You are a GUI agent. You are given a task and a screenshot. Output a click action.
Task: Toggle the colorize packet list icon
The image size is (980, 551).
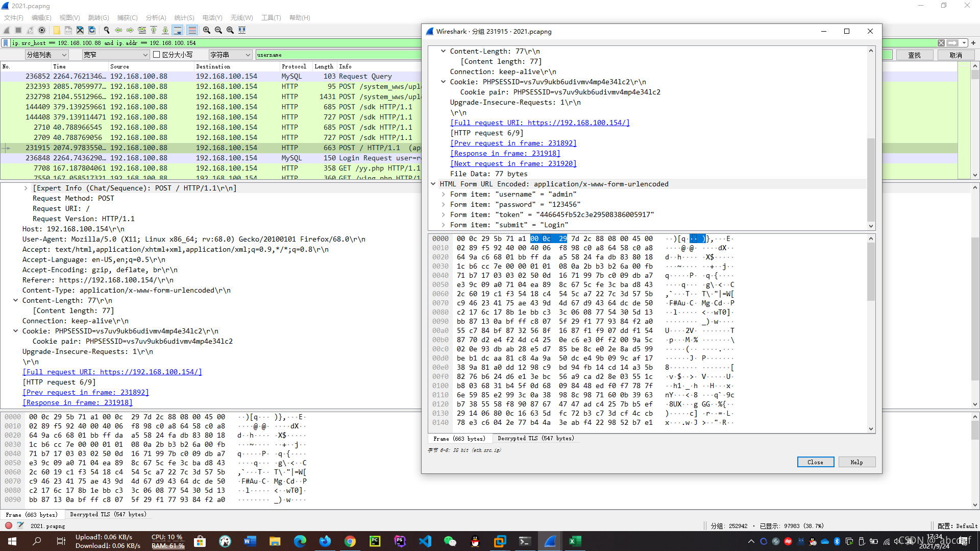(192, 30)
